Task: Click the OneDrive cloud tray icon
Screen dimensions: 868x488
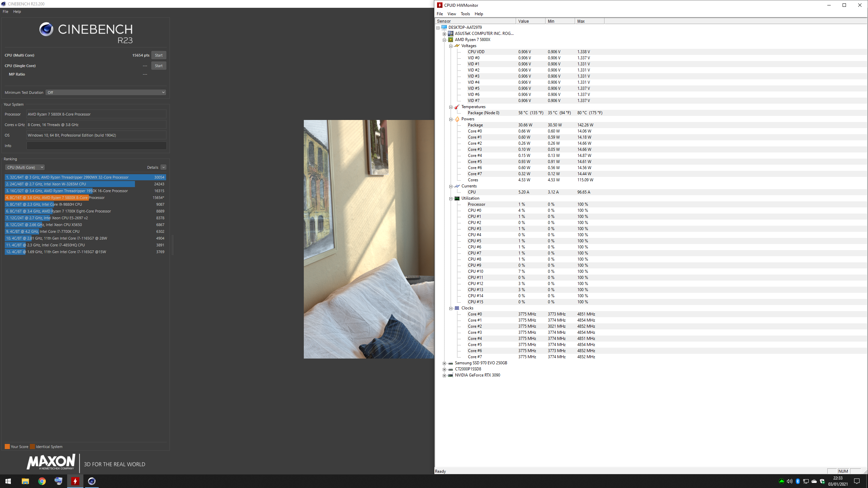Action: 814,481
